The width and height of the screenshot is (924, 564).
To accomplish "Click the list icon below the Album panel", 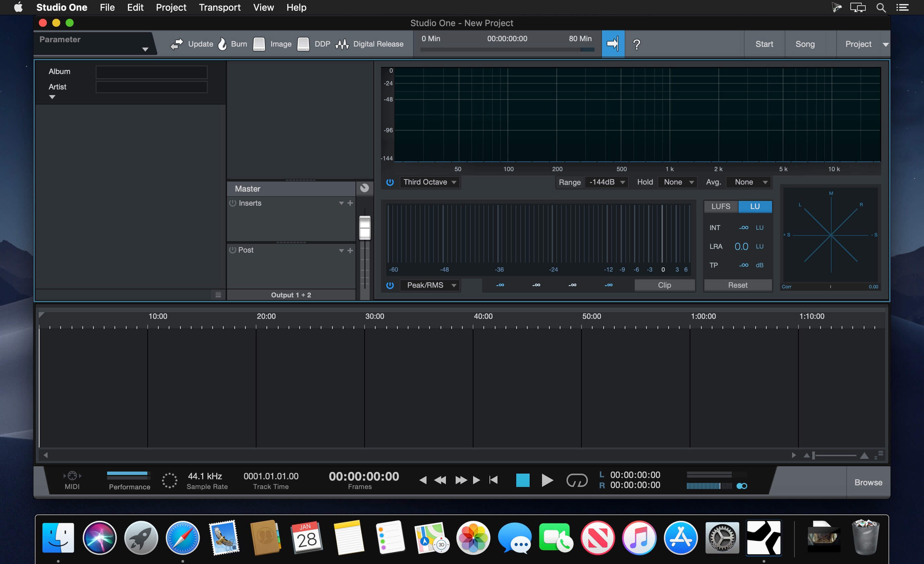I will 218,295.
